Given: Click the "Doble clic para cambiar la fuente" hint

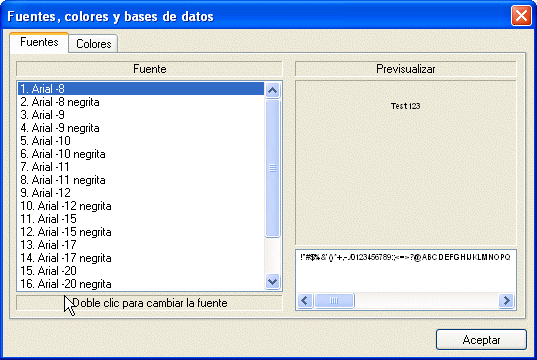Looking at the screenshot, I should click(x=149, y=303).
